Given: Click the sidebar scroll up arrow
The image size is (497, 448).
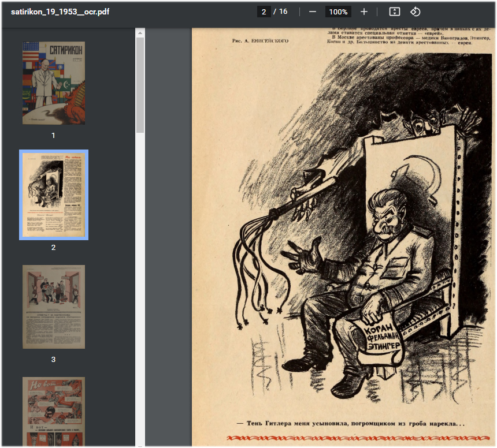Looking at the screenshot, I should point(140,32).
